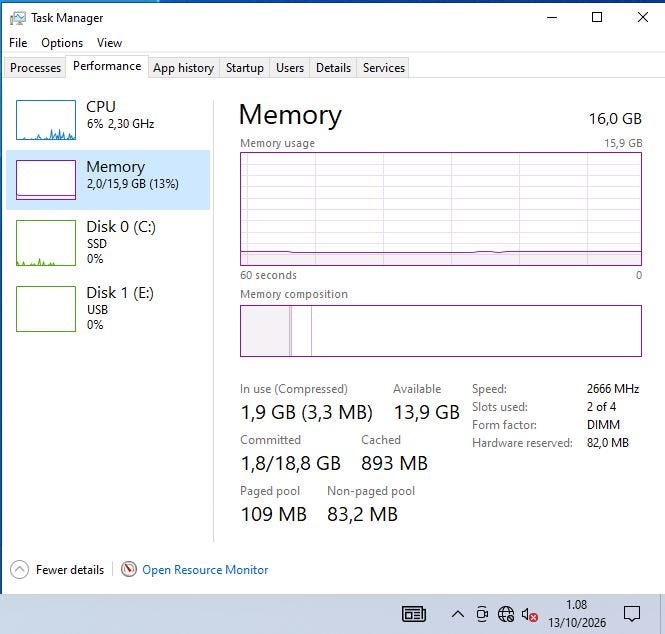Click the Memory usage graph
665x634 pixels.
click(x=441, y=209)
